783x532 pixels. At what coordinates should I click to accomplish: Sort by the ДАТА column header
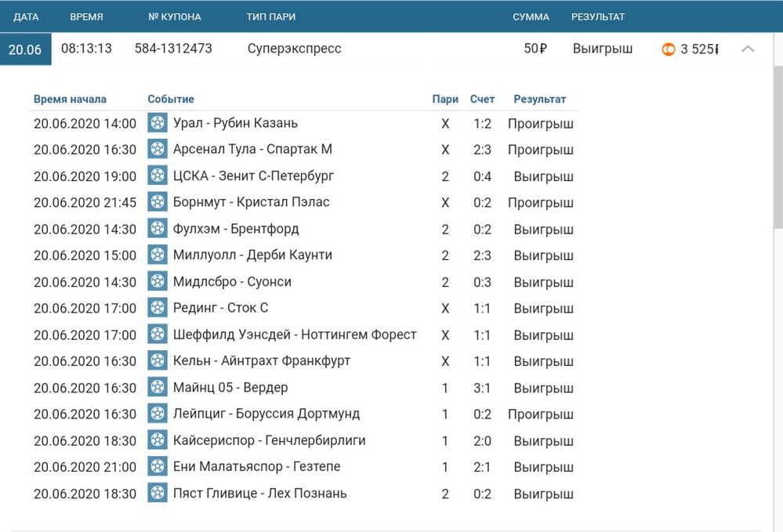click(26, 16)
